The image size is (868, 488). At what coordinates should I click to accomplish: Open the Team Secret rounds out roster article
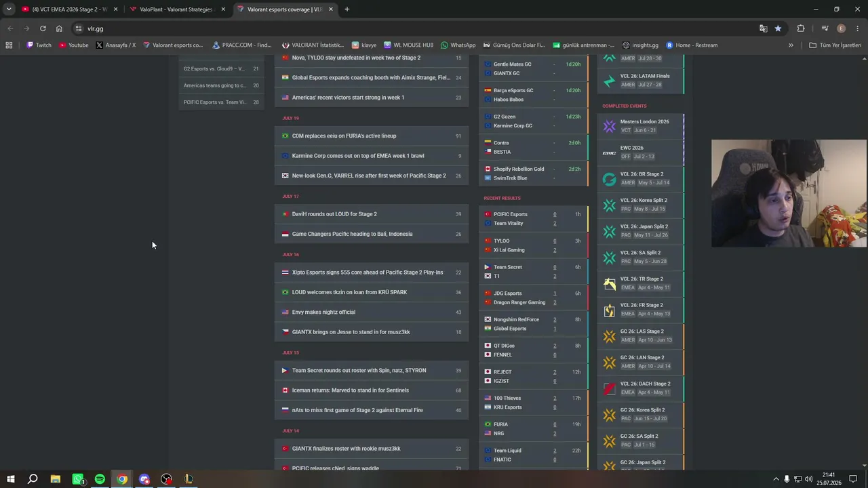372,371
